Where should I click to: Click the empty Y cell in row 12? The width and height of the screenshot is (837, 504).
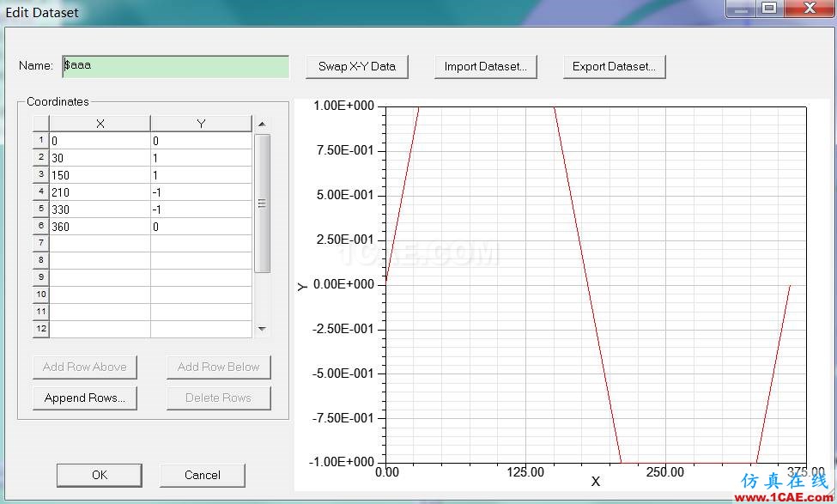(201, 329)
